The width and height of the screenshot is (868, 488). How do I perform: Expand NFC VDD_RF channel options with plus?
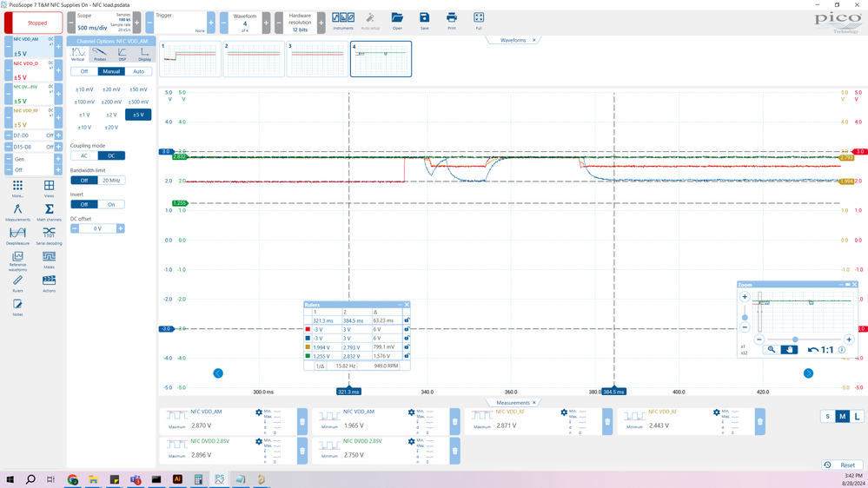[x=58, y=117]
